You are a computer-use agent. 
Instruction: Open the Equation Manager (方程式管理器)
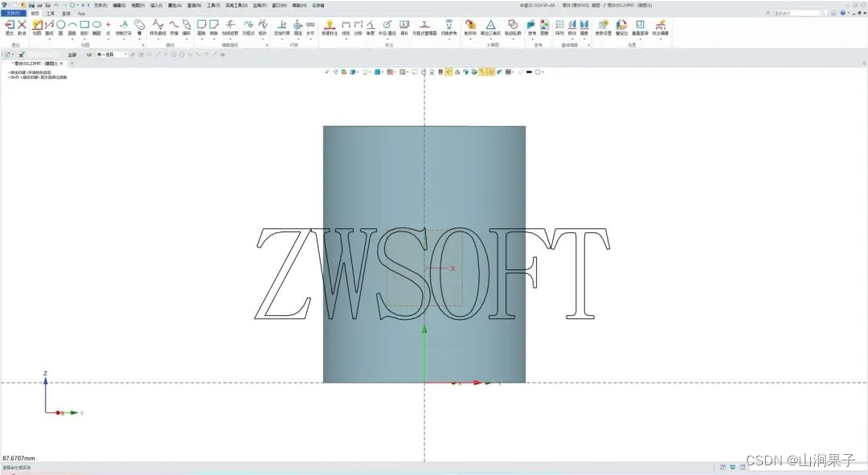tap(424, 27)
